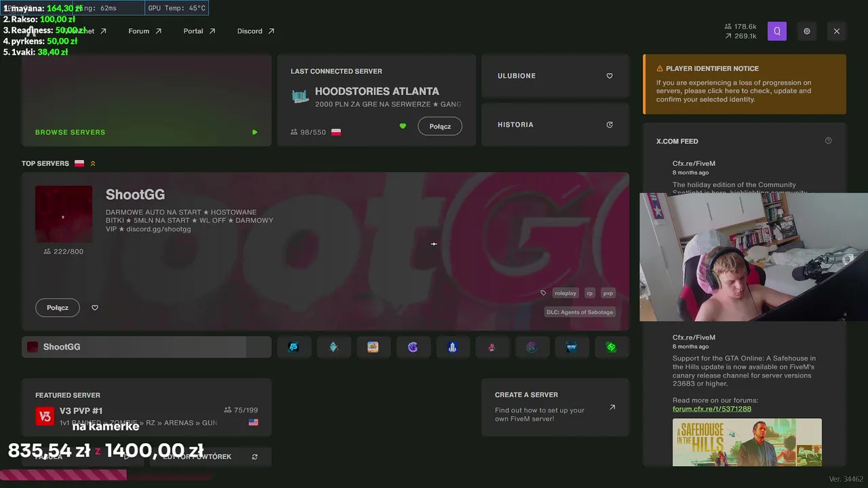
Task: Unfavorite HoodStories Atlanta with green heart
Action: click(403, 126)
